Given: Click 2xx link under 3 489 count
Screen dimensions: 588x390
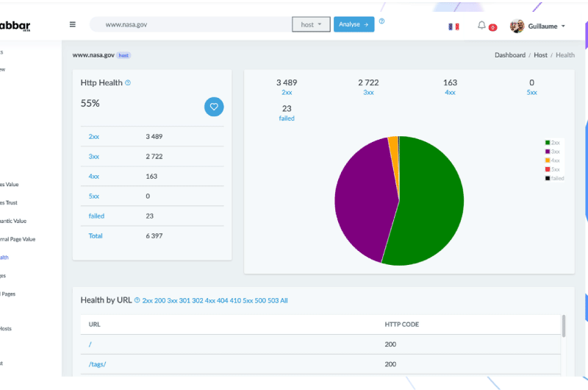Looking at the screenshot, I should pos(287,92).
